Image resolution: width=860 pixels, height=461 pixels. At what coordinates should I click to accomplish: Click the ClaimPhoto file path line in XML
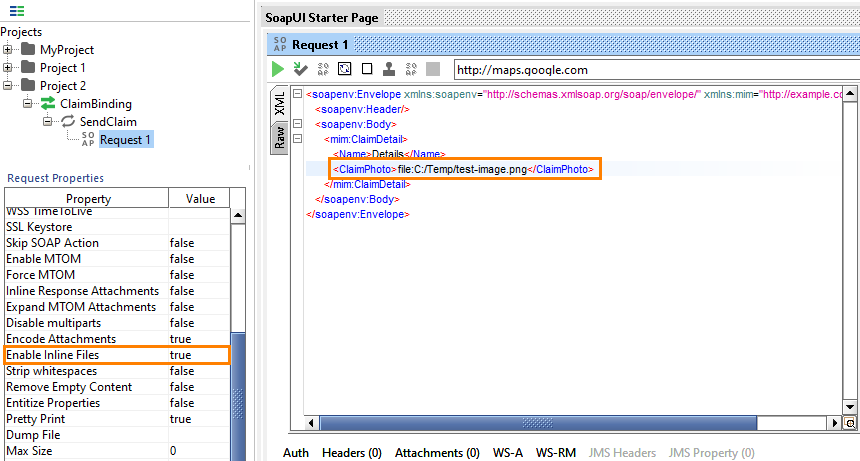463,169
